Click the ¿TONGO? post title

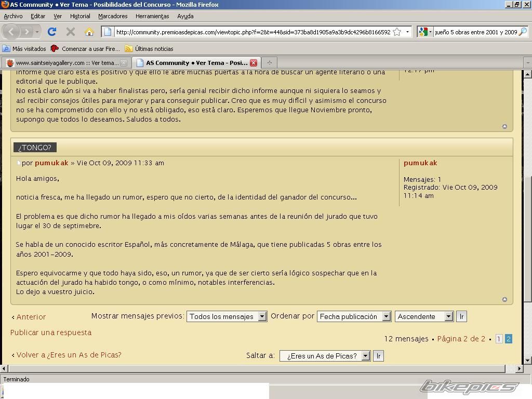pyautogui.click(x=35, y=147)
